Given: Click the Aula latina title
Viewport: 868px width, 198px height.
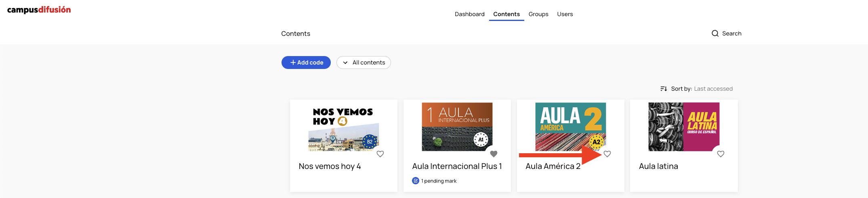Looking at the screenshot, I should (658, 166).
